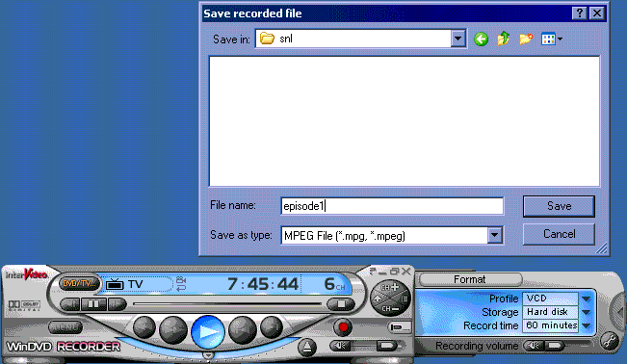627x364 pixels.
Task: Open the Profile dropdown arrow
Action: [x=587, y=299]
